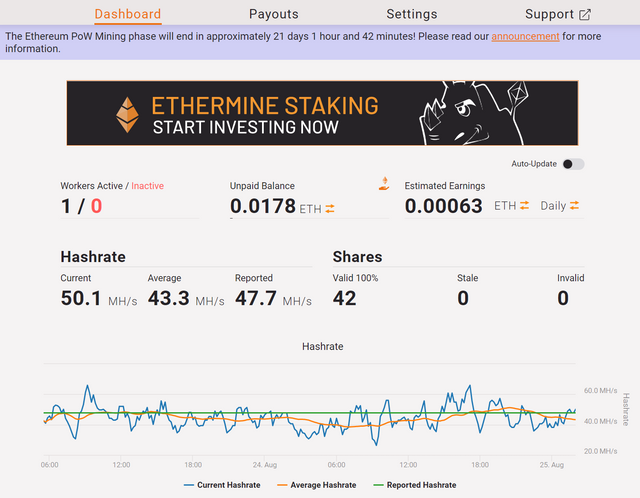Toggle the Reported Hashrate legend series
Screen dimensions: 640x498
tap(415, 485)
